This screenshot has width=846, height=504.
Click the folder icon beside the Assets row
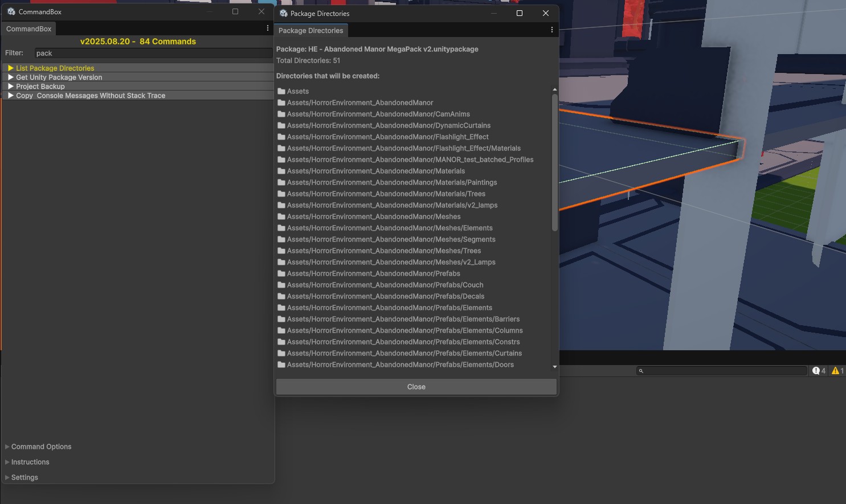click(x=281, y=91)
